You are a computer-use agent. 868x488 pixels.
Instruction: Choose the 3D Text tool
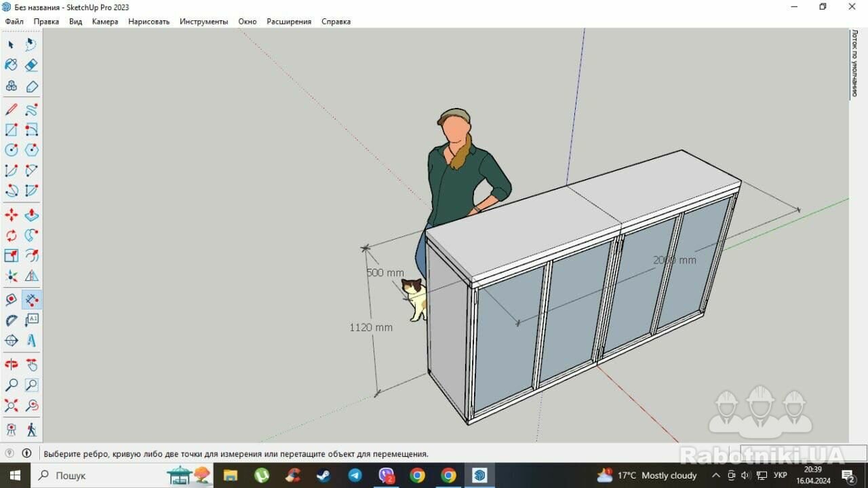click(x=32, y=340)
